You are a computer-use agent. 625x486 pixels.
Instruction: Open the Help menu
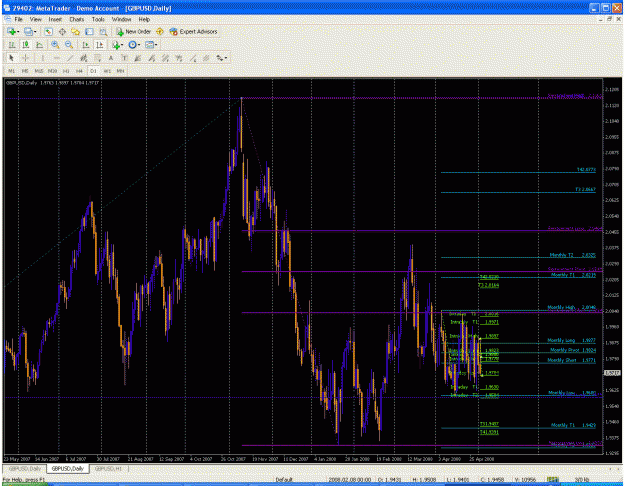[144, 19]
